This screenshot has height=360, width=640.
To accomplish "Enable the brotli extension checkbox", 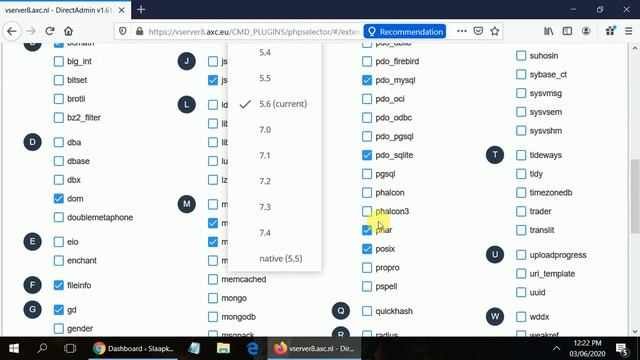I will coord(59,99).
